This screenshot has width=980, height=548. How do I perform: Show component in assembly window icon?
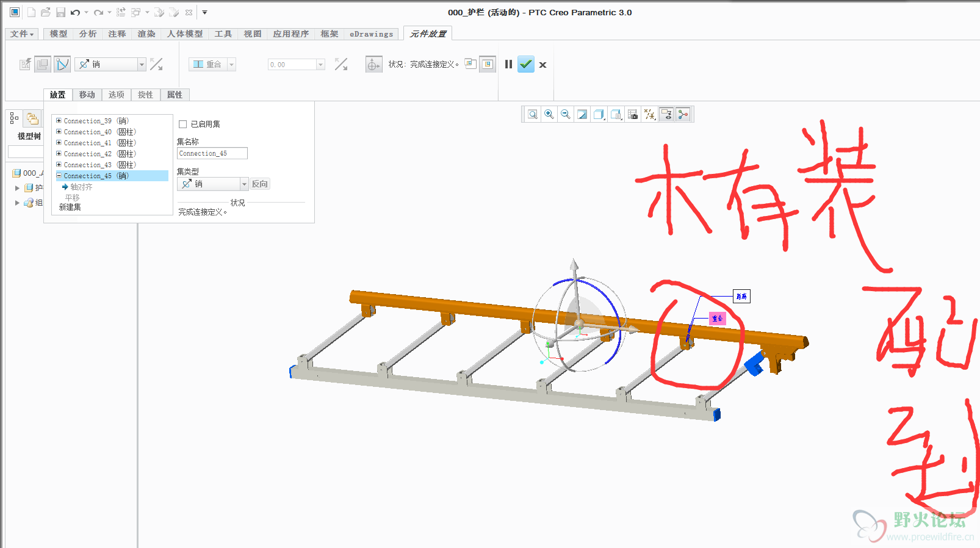[x=488, y=64]
